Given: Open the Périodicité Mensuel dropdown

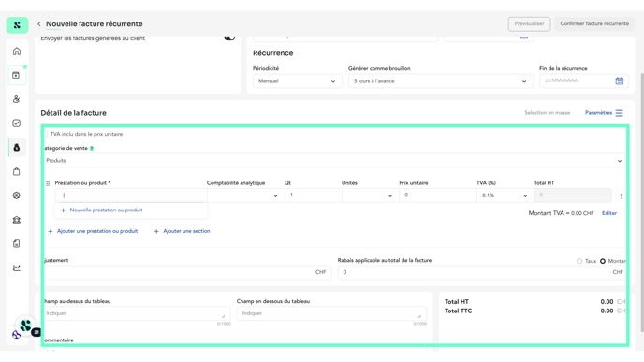Looking at the screenshot, I should (297, 81).
